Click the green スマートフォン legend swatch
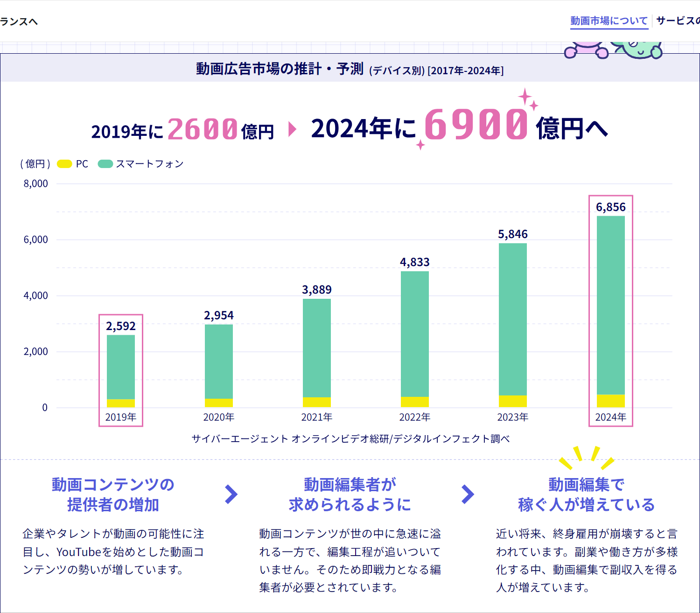700x613 pixels. coord(105,164)
